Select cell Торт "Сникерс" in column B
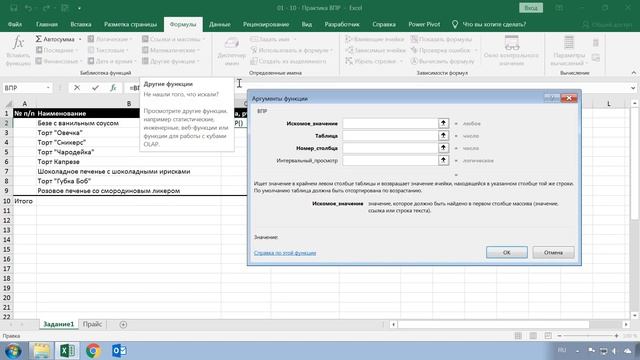The image size is (640, 360). pyautogui.click(x=129, y=142)
